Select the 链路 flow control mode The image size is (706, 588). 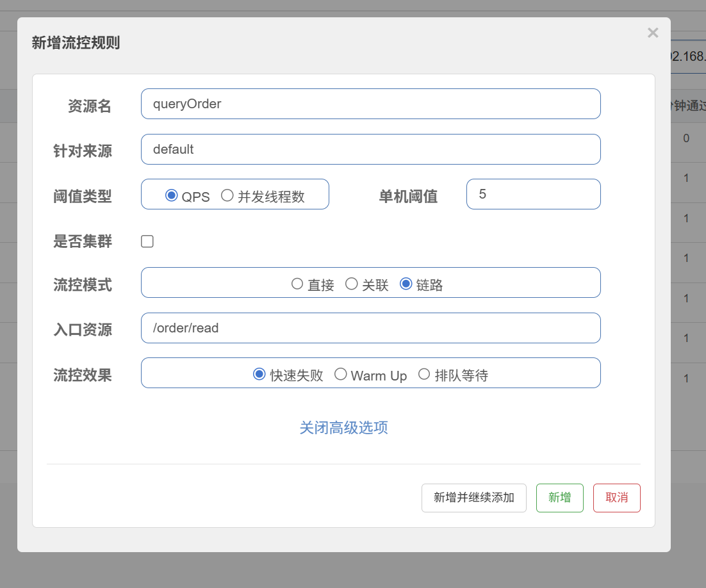406,284
